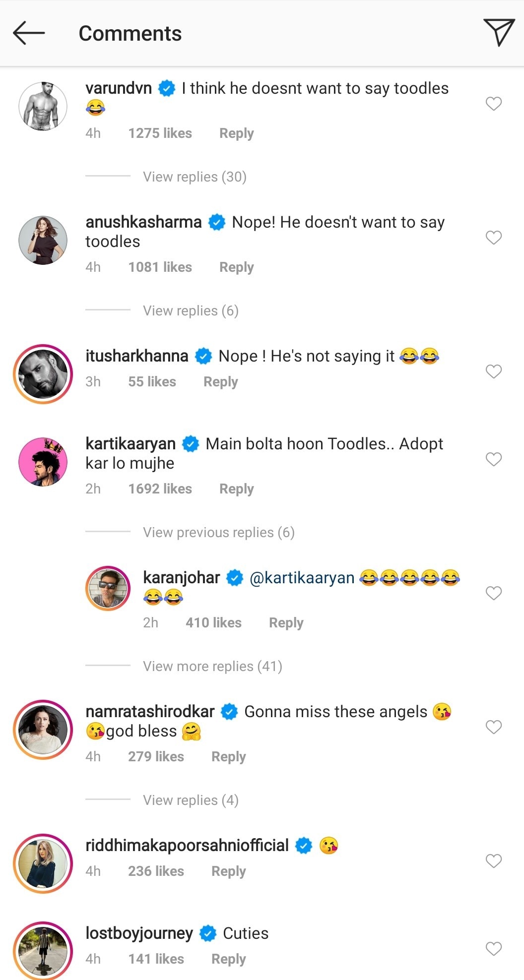Open namratashirodkar's profile picture
Screen dimensions: 524x980
tap(43, 730)
